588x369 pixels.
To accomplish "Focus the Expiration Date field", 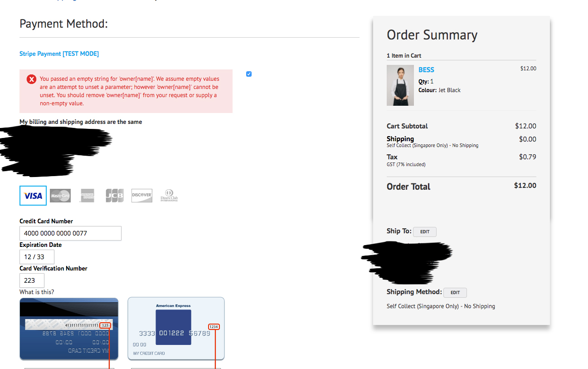I will coord(37,257).
